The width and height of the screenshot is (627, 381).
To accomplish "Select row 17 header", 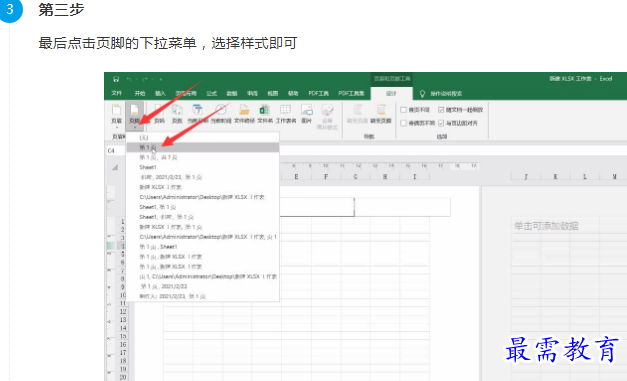I will click(x=123, y=353).
